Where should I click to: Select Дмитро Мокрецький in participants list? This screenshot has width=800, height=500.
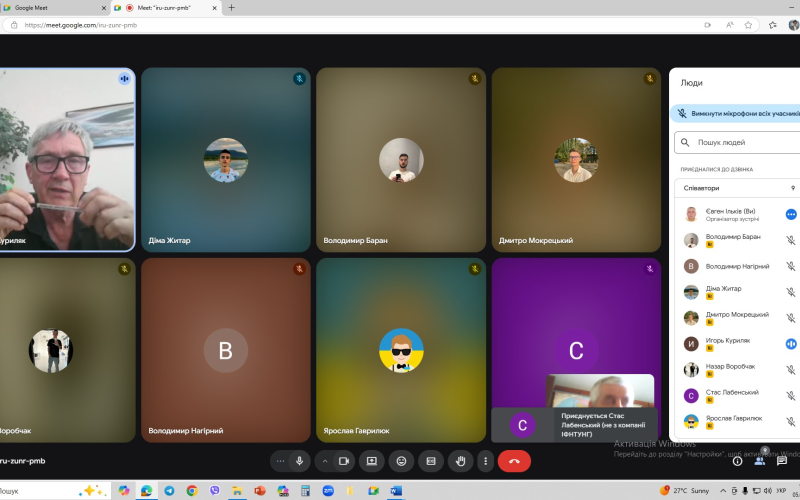point(735,318)
